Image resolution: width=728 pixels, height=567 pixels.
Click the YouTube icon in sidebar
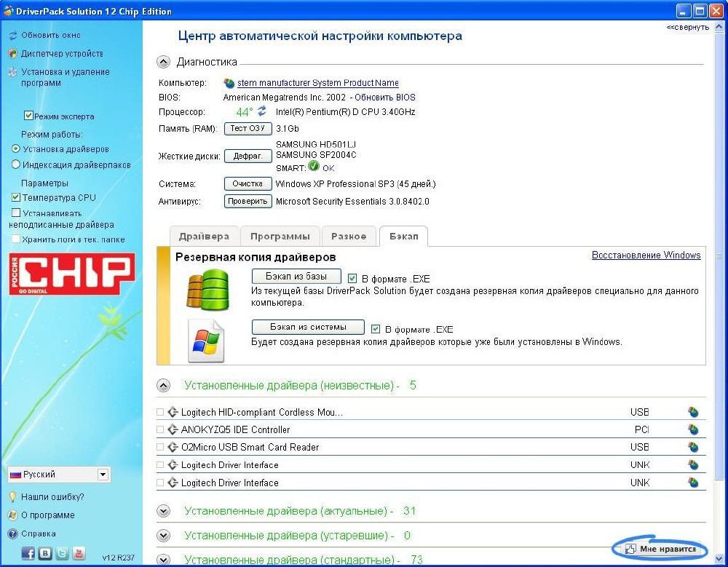79,553
